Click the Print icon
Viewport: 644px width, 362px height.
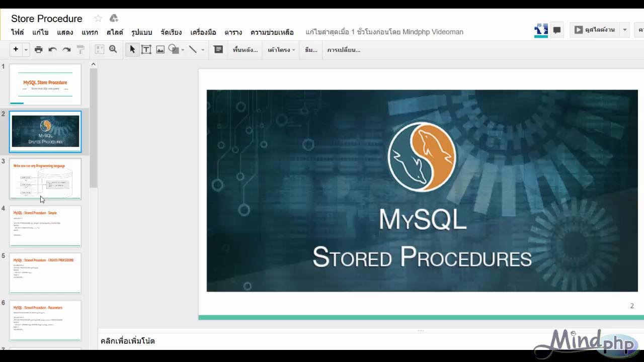[x=39, y=49]
